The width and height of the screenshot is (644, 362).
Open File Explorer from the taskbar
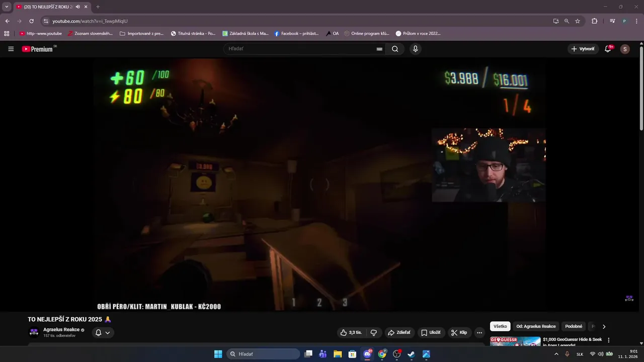[x=338, y=354]
